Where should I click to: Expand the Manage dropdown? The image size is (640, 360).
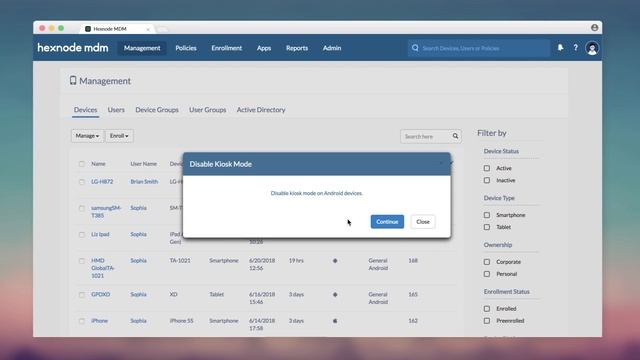[87, 136]
